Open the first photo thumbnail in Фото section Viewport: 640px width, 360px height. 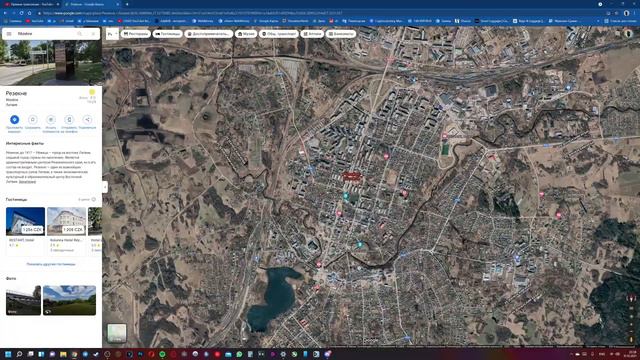tap(23, 300)
